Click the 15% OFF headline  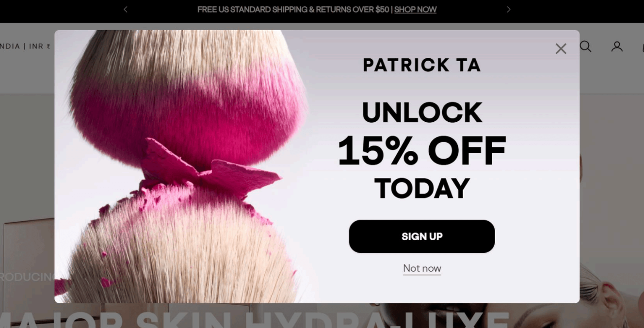(422, 150)
